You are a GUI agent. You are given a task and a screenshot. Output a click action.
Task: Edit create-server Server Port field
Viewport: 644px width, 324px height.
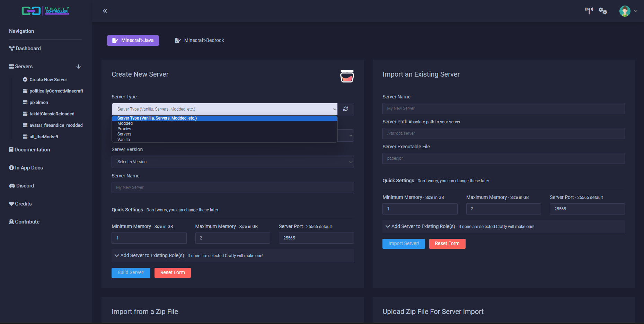click(x=316, y=238)
